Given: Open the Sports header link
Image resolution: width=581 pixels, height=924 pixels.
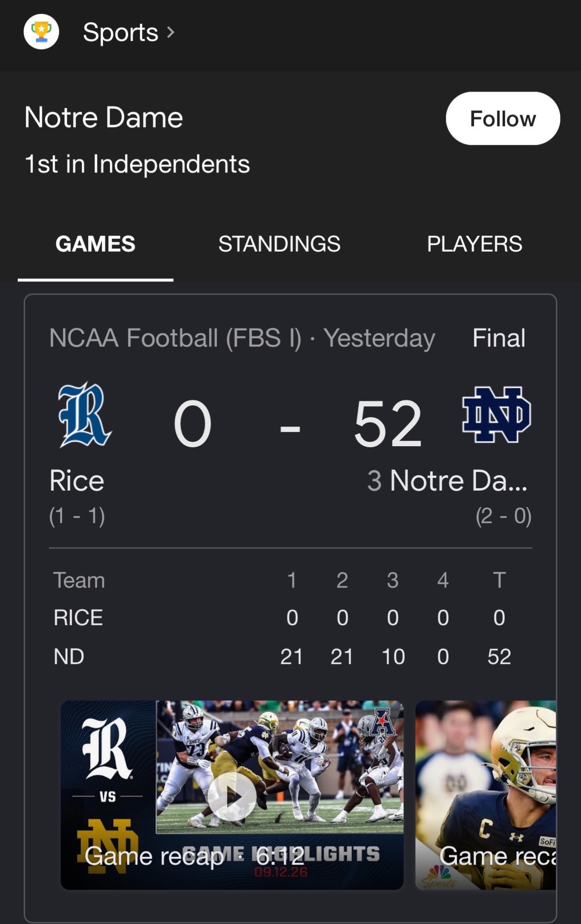Looking at the screenshot, I should coord(121,33).
